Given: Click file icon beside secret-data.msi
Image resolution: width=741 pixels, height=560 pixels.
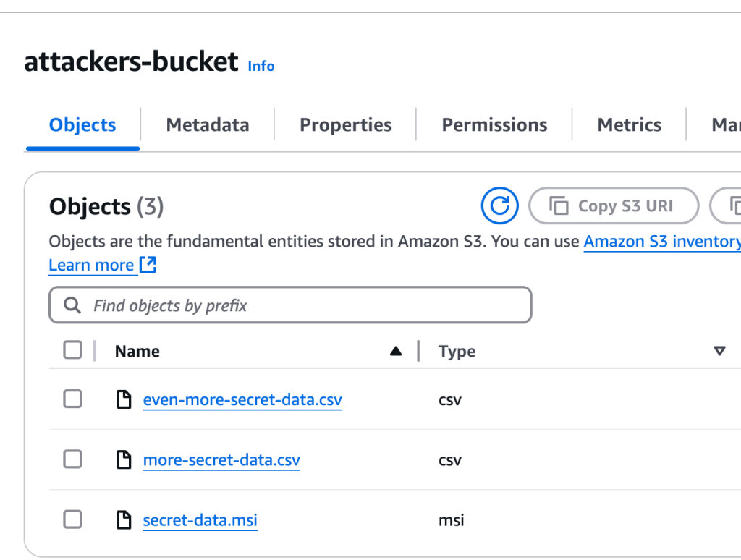Looking at the screenshot, I should 124,519.
